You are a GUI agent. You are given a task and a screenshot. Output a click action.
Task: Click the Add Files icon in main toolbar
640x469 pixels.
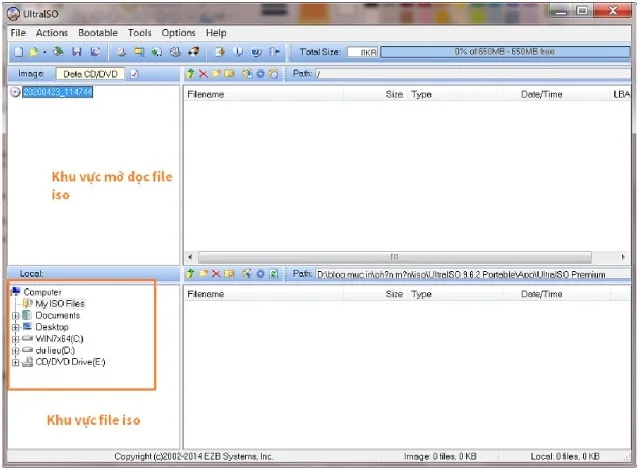[220, 52]
